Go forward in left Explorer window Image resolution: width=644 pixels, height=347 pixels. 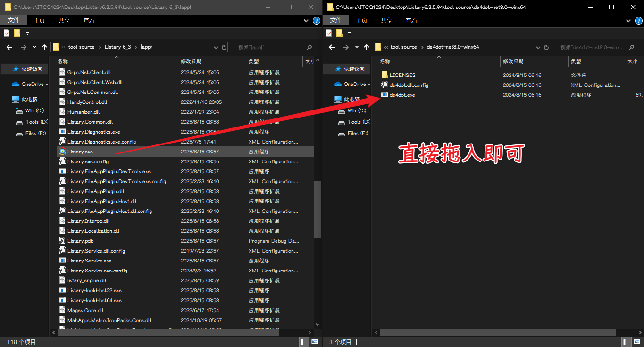coord(24,47)
